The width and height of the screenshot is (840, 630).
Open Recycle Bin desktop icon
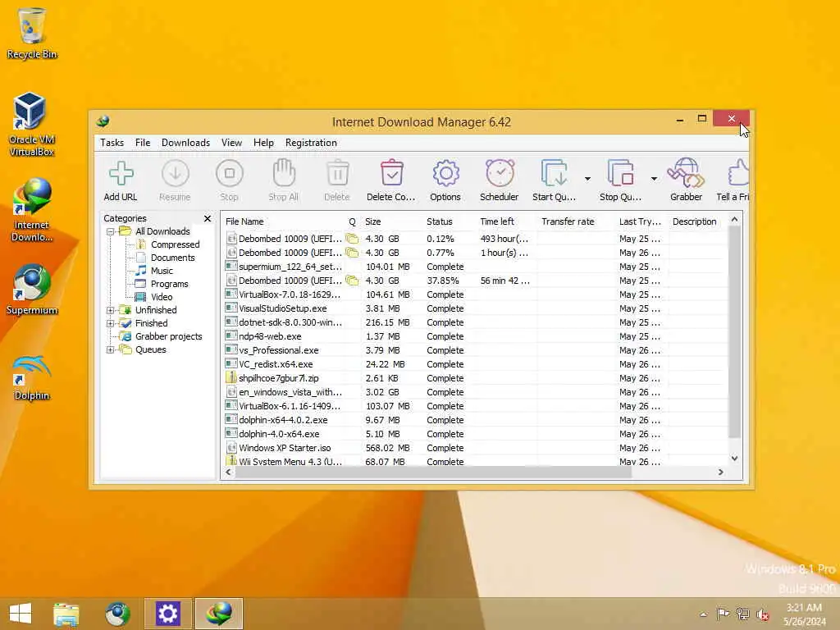pyautogui.click(x=32, y=33)
